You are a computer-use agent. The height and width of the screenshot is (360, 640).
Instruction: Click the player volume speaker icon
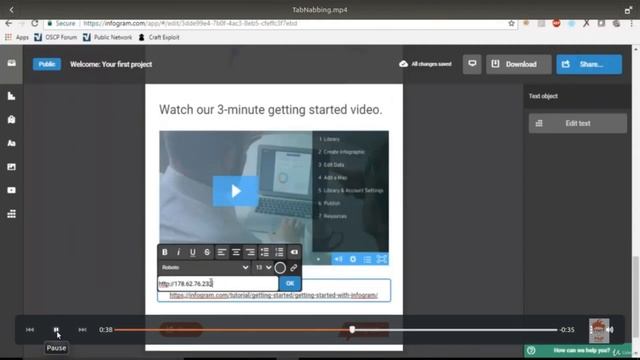pyautogui.click(x=610, y=330)
